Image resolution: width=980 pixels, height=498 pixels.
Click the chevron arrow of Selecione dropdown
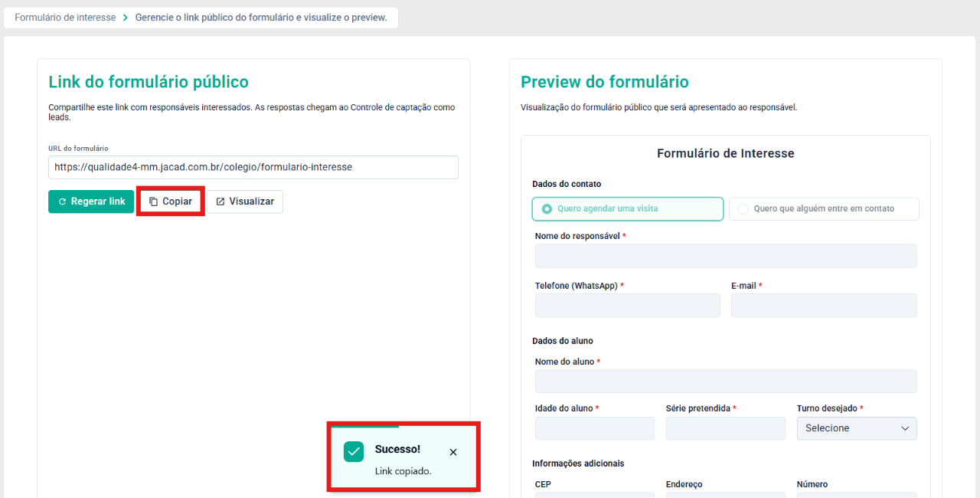coord(905,428)
